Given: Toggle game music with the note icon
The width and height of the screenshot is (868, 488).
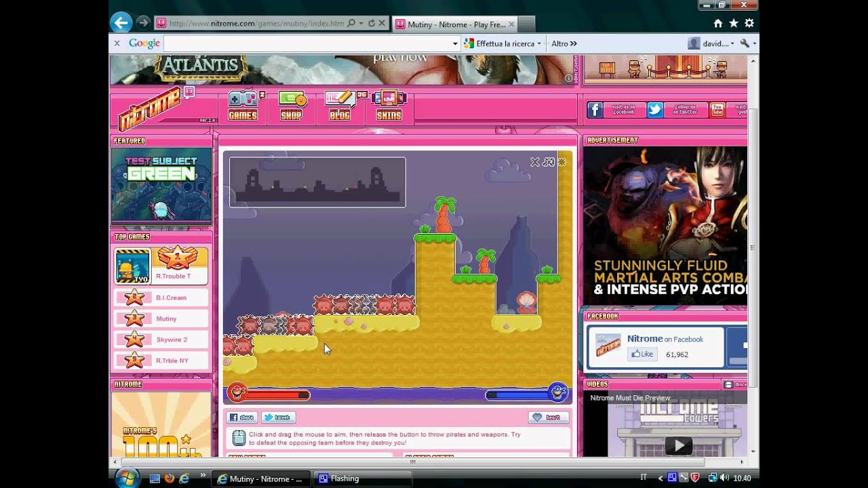Looking at the screenshot, I should (x=549, y=162).
